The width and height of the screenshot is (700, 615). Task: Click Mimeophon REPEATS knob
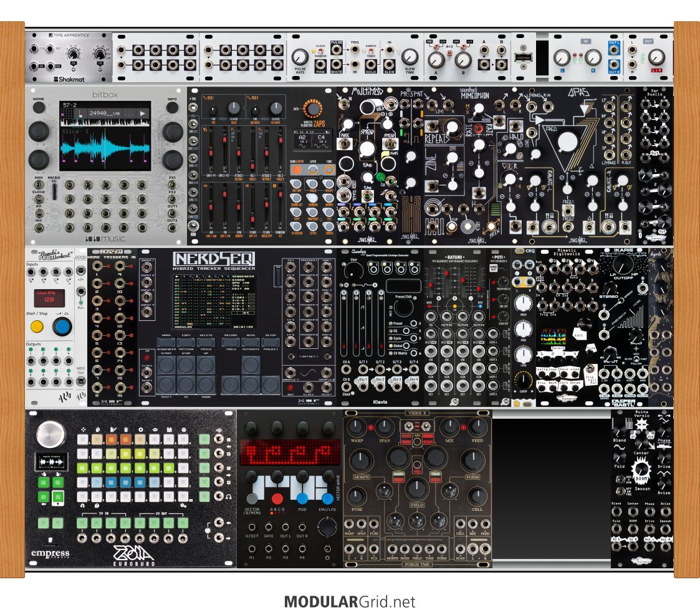coord(452,128)
